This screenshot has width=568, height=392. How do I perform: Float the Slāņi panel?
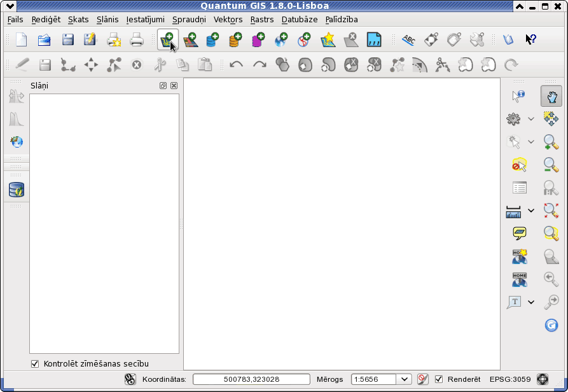[x=163, y=85]
